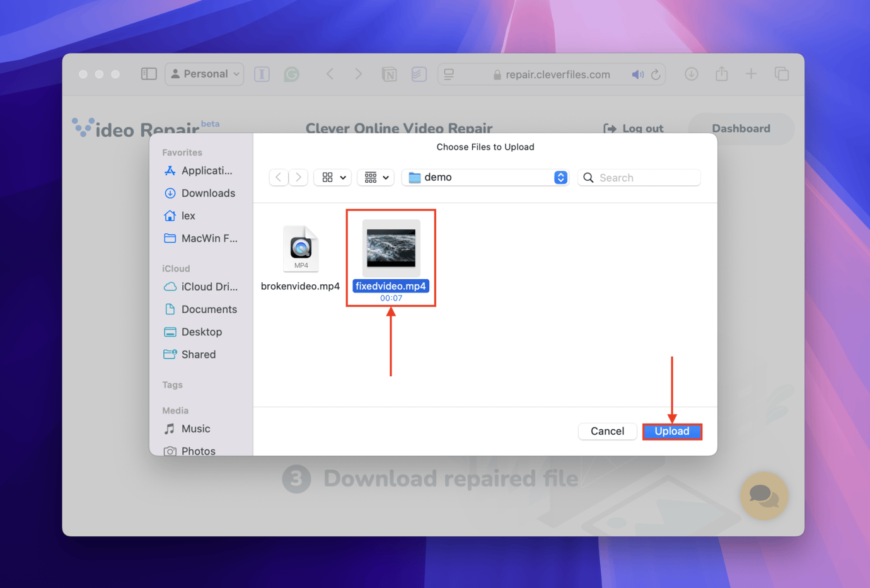Select iCloud Drive in sidebar
This screenshot has width=870, height=588.
click(x=201, y=287)
